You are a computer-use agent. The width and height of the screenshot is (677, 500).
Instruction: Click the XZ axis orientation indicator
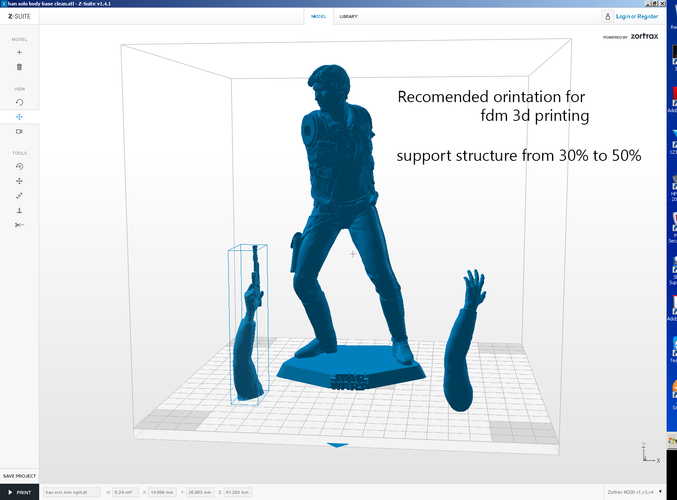(x=651, y=453)
